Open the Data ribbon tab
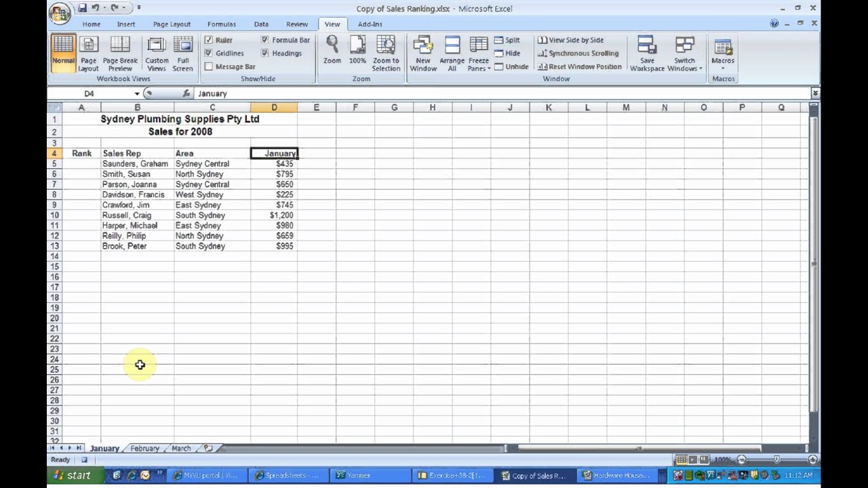Screen dimensions: 868x488 [261, 24]
